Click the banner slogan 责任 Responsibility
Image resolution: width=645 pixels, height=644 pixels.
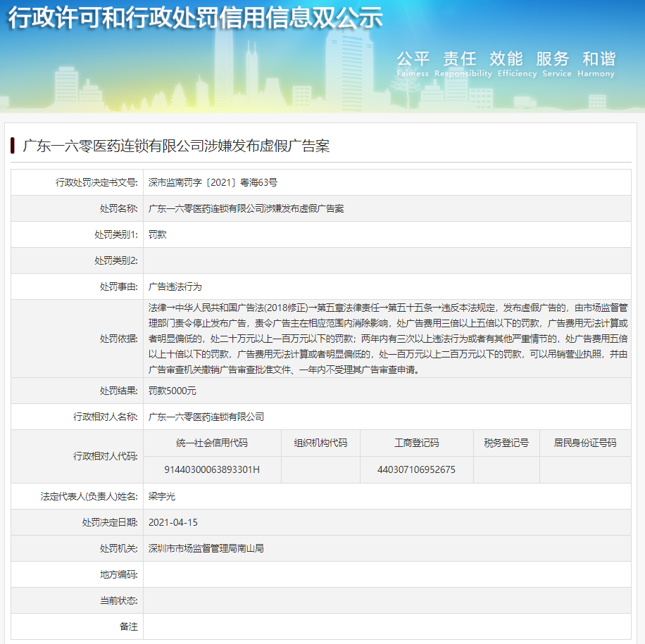[x=463, y=65]
